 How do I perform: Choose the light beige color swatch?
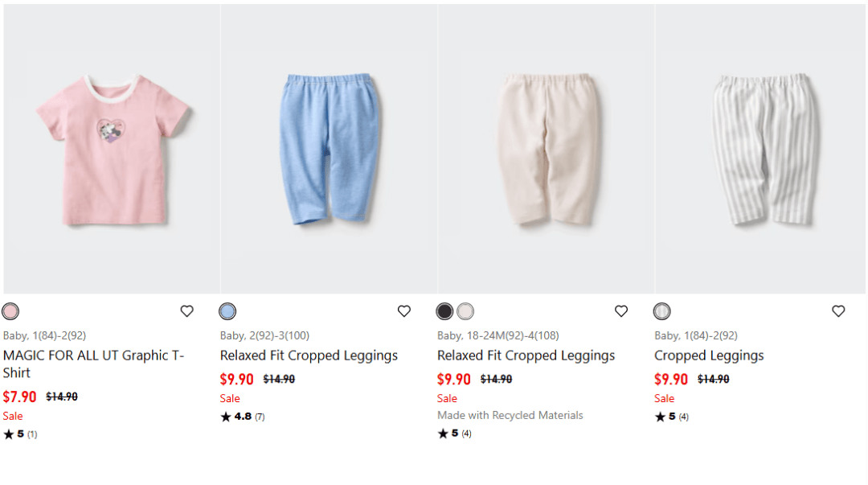[465, 311]
